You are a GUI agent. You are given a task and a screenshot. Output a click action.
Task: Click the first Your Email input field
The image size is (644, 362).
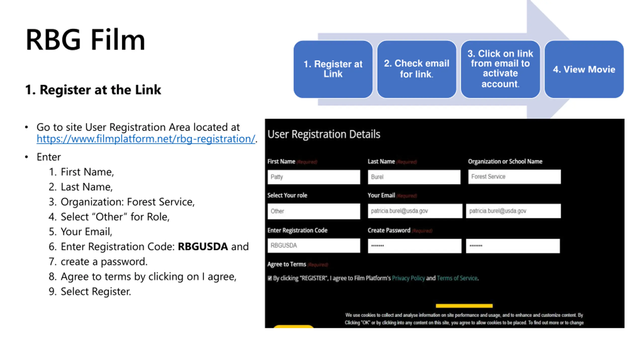coord(415,211)
